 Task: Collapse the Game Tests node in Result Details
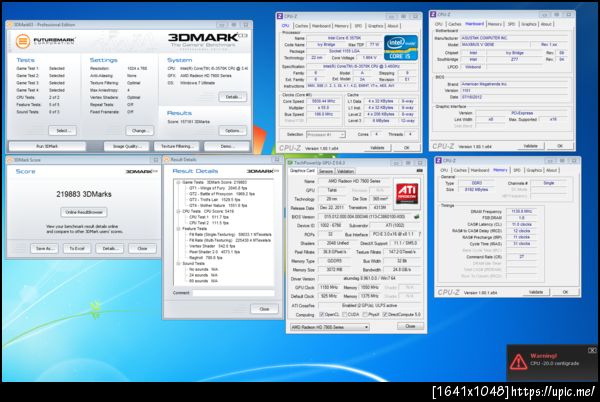click(x=178, y=182)
